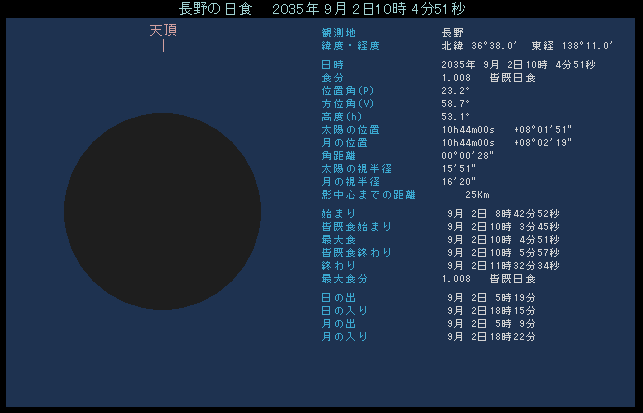Select the 月の入り time 18時22分
The image size is (643, 413).
coord(515,336)
